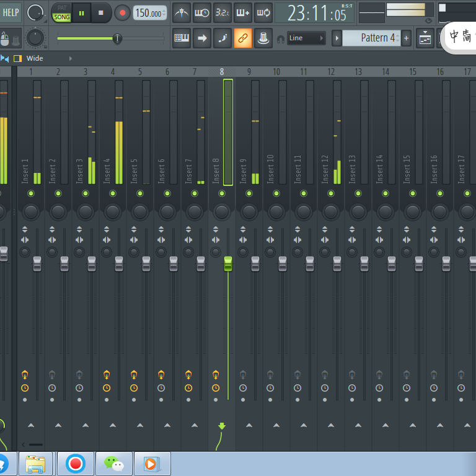Swap left/right channels on Insert 13

(352, 240)
